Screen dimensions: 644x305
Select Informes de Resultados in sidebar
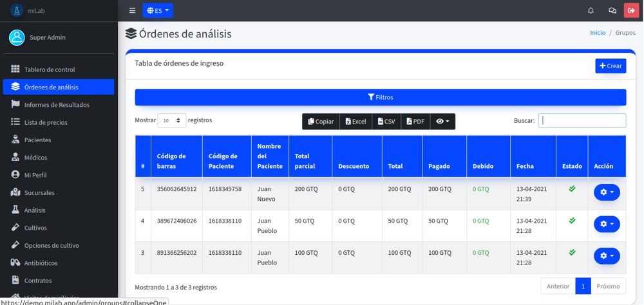click(x=57, y=104)
